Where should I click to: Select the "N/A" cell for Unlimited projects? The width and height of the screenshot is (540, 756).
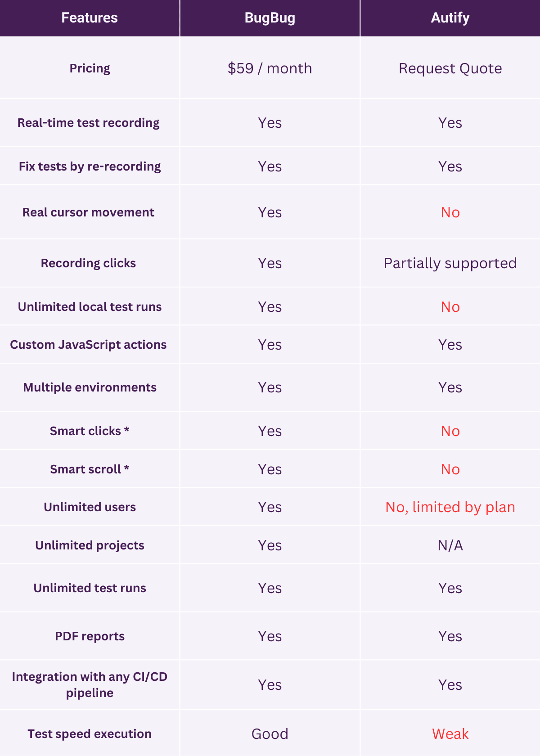point(450,545)
